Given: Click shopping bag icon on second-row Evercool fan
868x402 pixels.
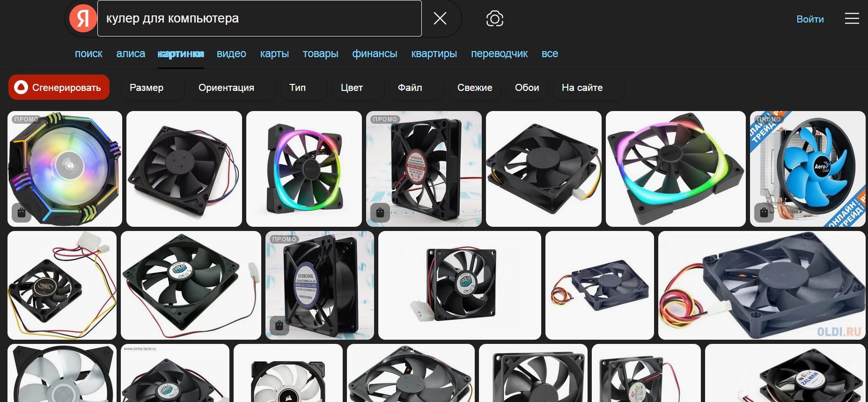Looking at the screenshot, I should point(280,325).
